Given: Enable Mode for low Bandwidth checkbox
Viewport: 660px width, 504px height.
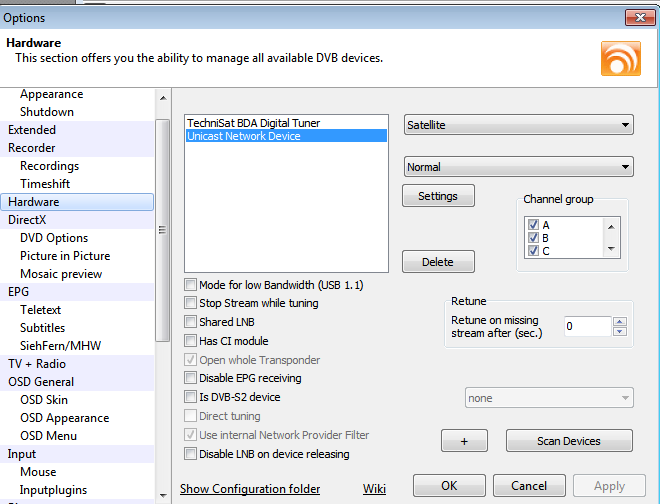Looking at the screenshot, I should click(191, 285).
